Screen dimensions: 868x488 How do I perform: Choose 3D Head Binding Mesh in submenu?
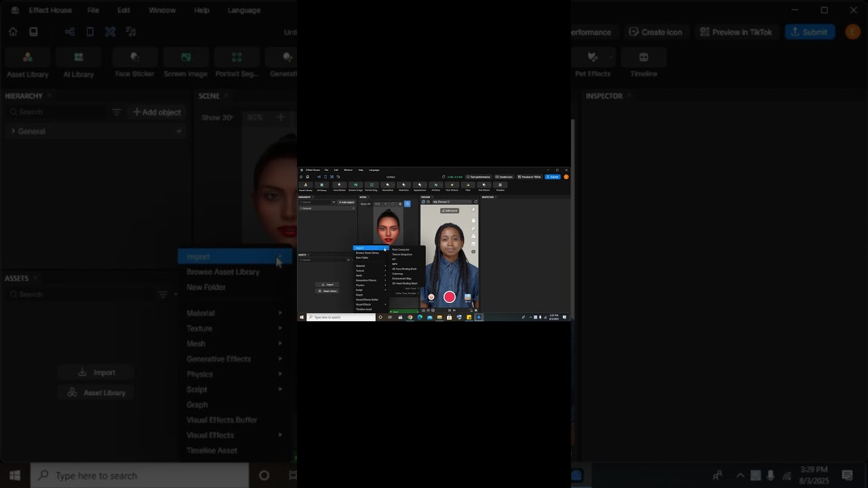(x=405, y=283)
